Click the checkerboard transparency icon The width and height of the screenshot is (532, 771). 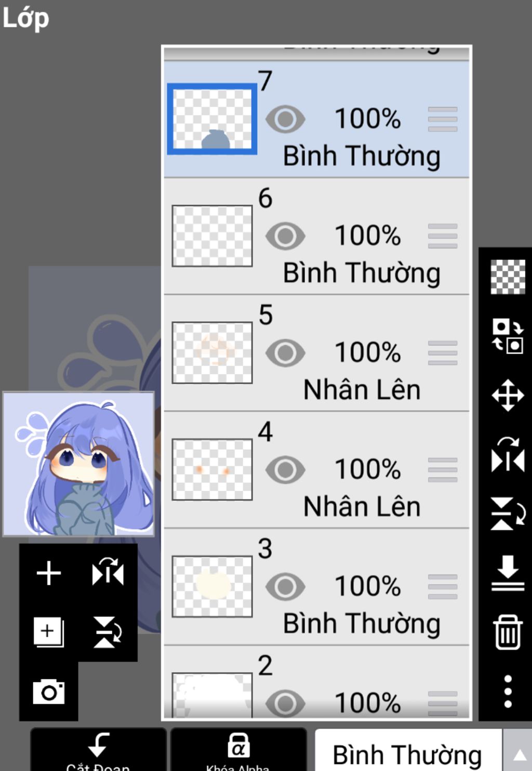tap(508, 277)
